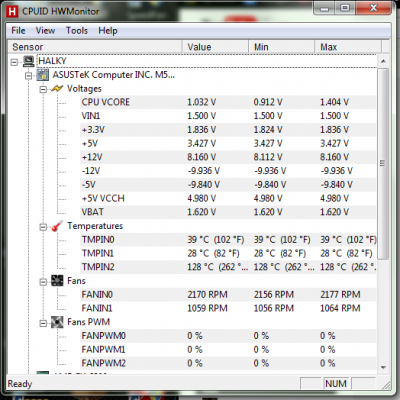Click +12V min value 8.112 V
The height and width of the screenshot is (400, 400).
(x=268, y=157)
